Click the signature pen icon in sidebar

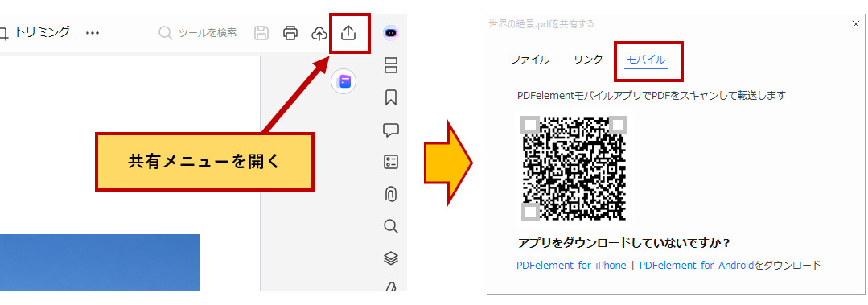tap(391, 286)
